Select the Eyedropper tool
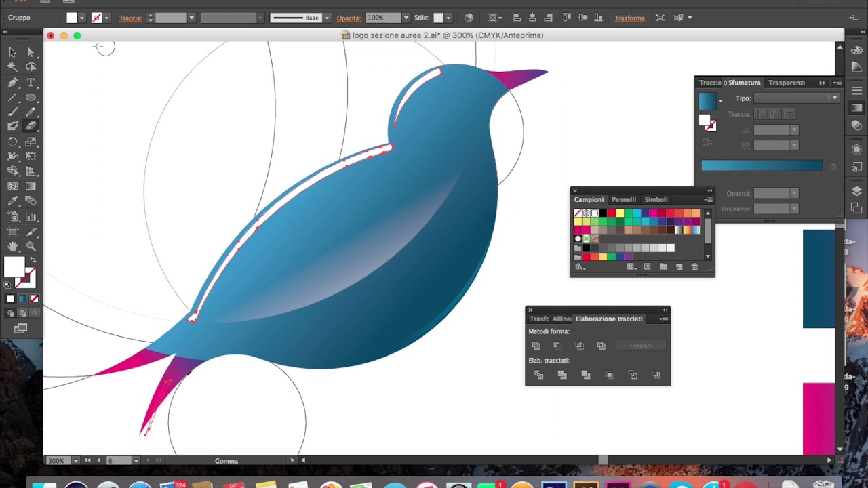This screenshot has width=868, height=488. coord(13,201)
